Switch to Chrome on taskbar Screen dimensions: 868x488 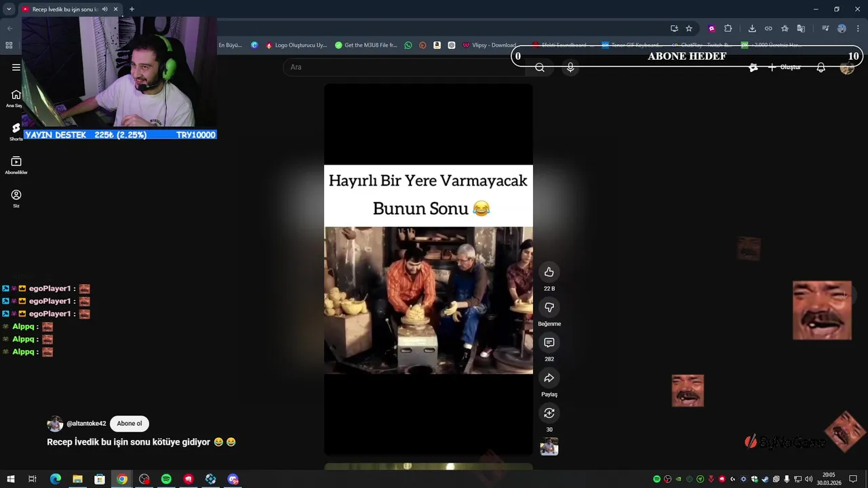click(122, 479)
